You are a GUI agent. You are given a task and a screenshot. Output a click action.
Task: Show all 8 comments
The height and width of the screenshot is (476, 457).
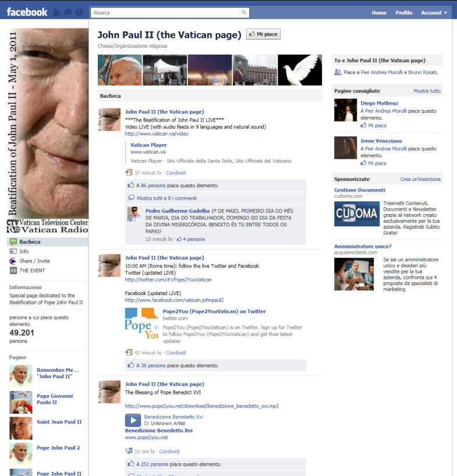[166, 198]
